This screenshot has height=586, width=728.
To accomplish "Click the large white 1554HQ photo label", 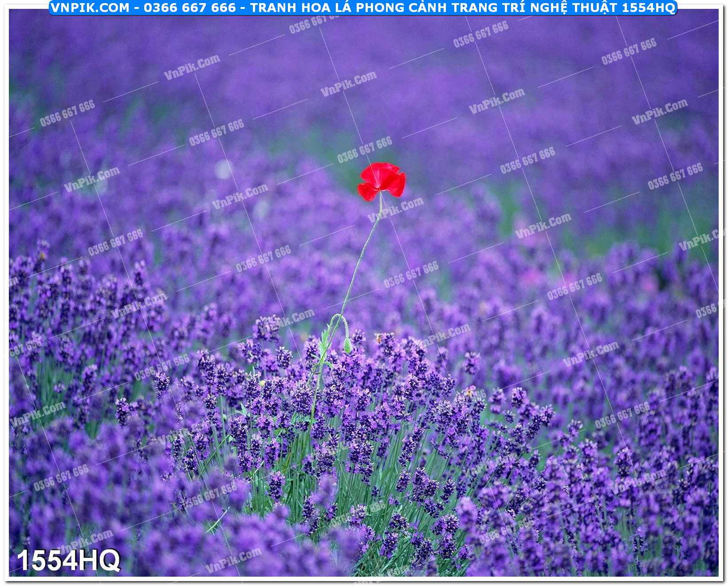I will 68,560.
